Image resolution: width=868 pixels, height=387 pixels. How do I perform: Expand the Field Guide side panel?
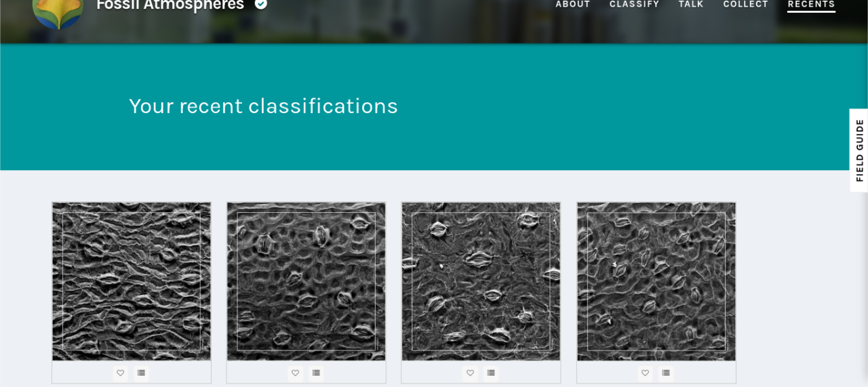pyautogui.click(x=859, y=150)
